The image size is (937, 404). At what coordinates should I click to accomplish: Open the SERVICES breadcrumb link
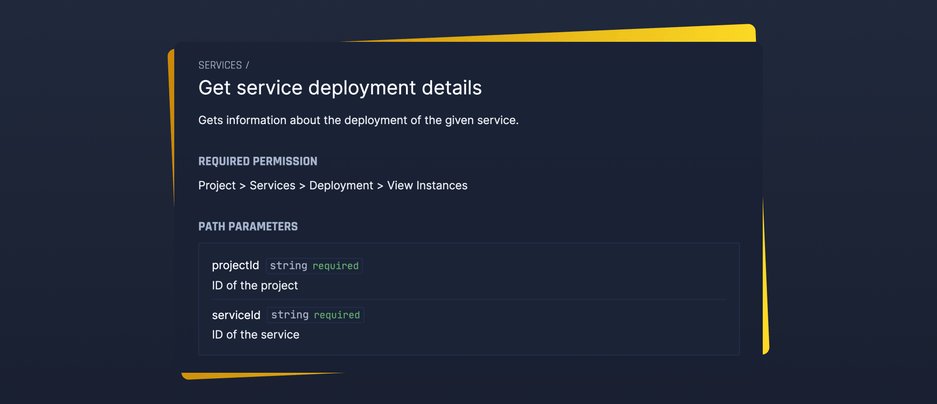coord(220,65)
